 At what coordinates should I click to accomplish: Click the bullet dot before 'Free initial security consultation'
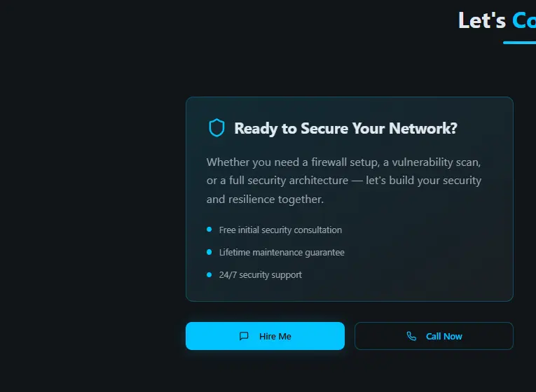tap(209, 230)
